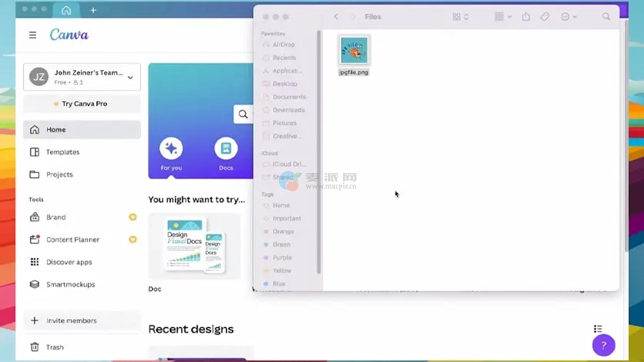This screenshot has height=362, width=644.
Task: Click the Finder tag icon
Action: [x=545, y=17]
